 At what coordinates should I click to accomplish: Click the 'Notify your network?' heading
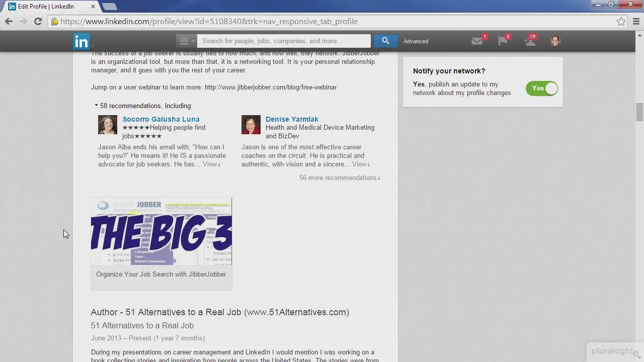point(449,71)
